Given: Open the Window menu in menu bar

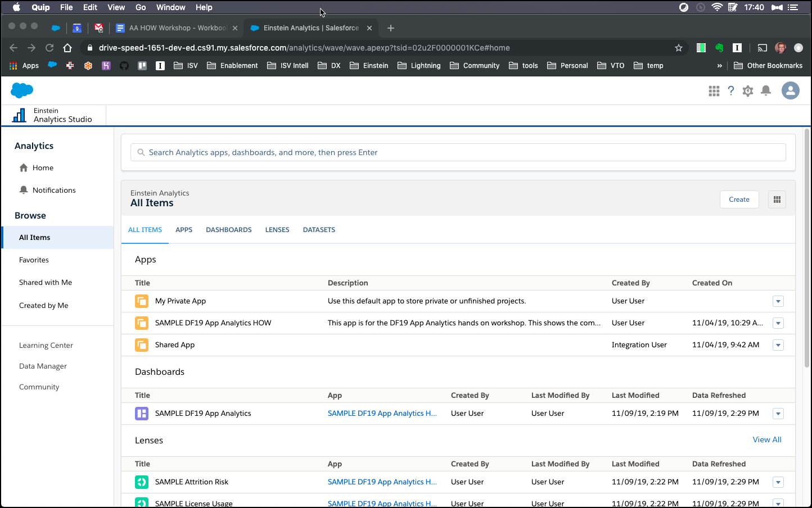Looking at the screenshot, I should 171,7.
